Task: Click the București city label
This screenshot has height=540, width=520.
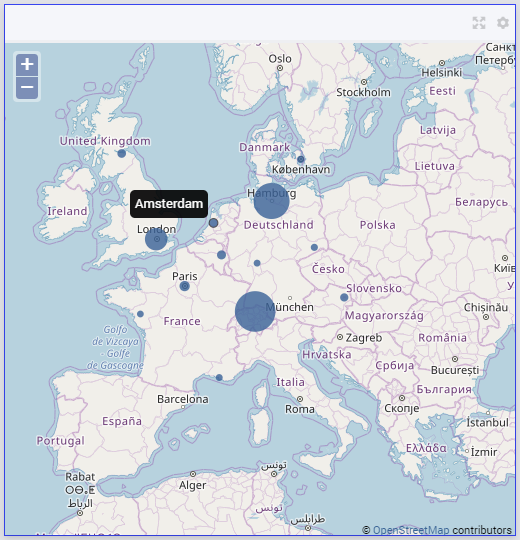Action: (455, 370)
